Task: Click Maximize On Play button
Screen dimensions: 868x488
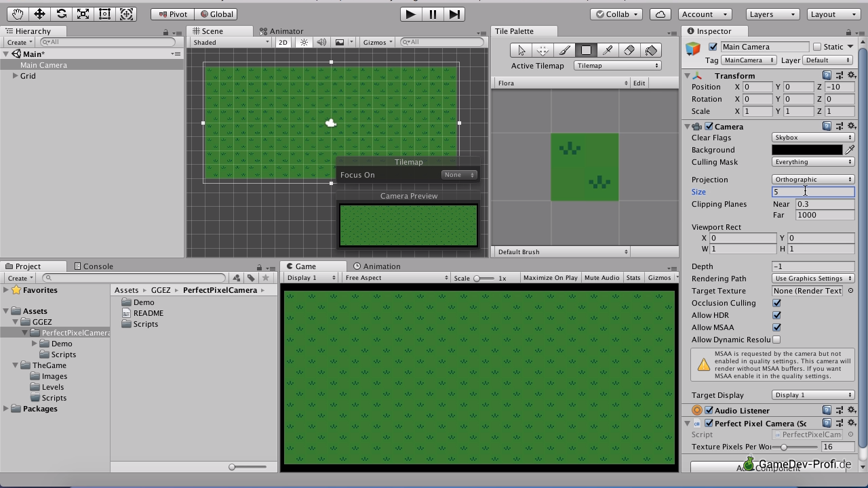Action: pos(550,278)
